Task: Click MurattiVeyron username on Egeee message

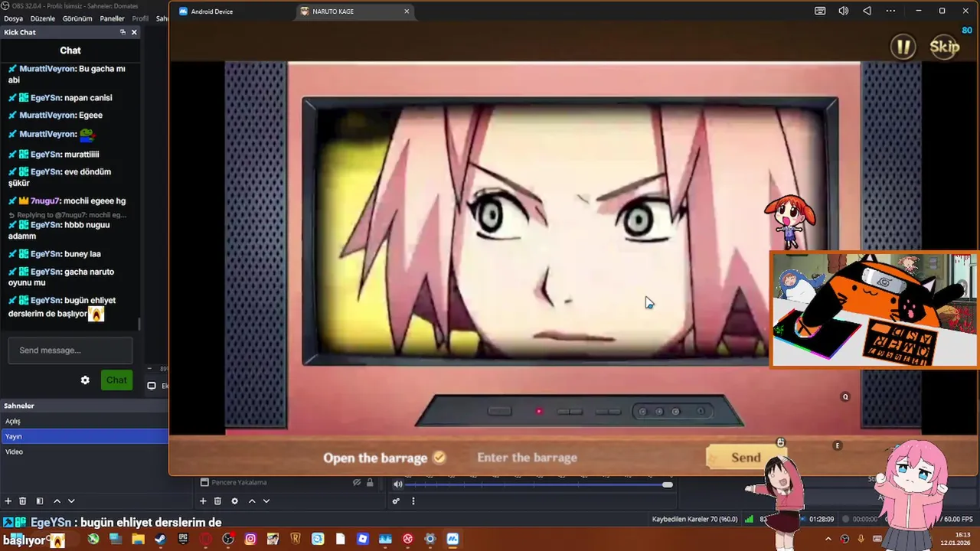Action: coord(47,116)
